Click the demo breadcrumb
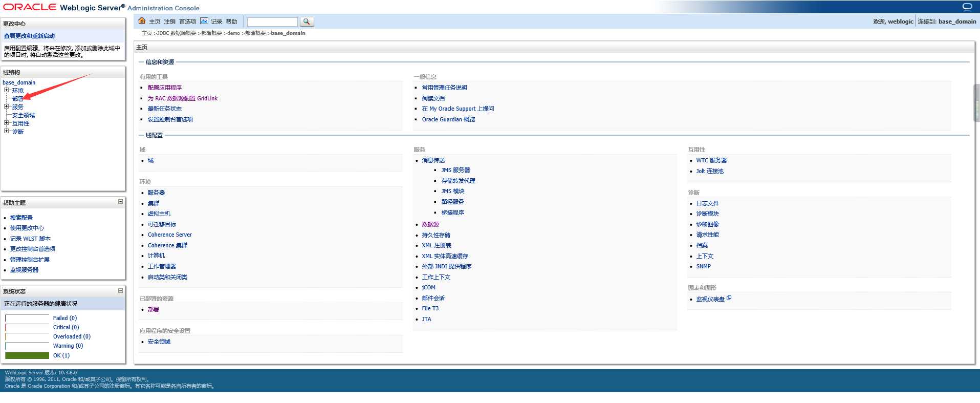Image resolution: width=980 pixels, height=403 pixels. pyautogui.click(x=233, y=33)
